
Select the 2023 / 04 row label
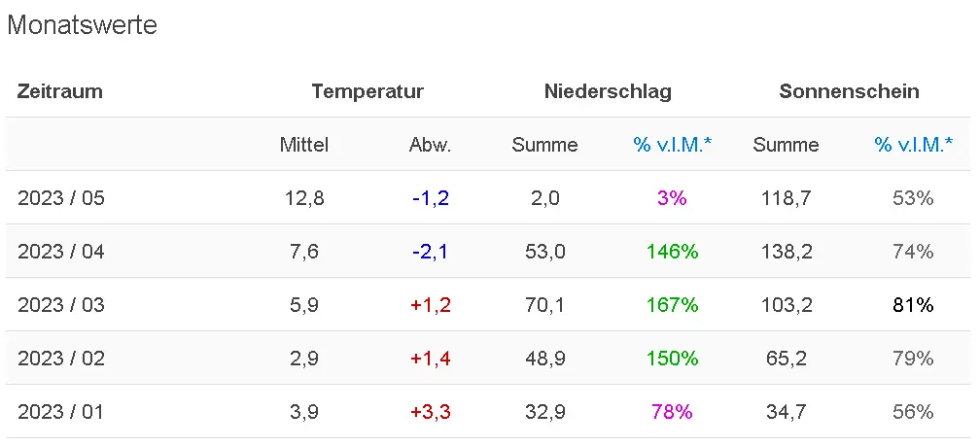pos(61,252)
